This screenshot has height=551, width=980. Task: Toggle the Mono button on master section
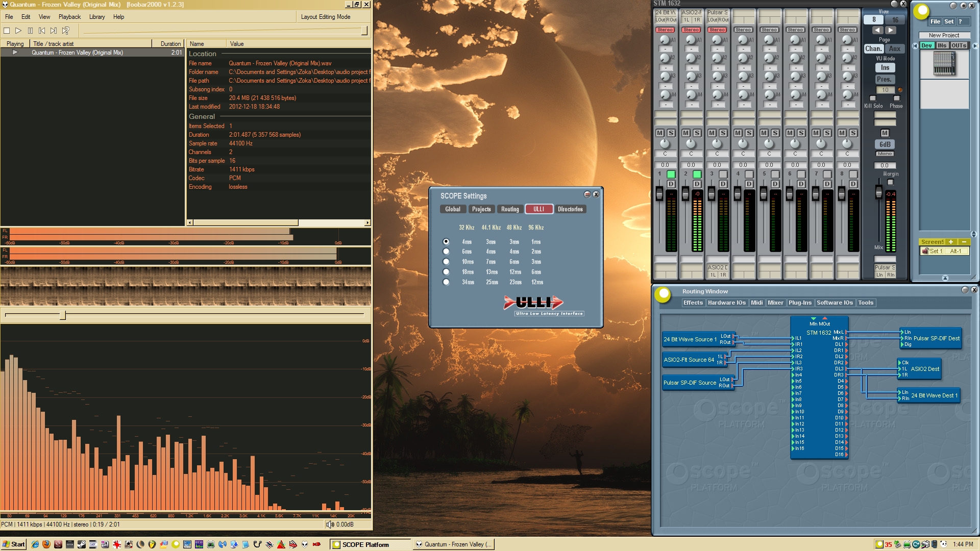pos(885,154)
